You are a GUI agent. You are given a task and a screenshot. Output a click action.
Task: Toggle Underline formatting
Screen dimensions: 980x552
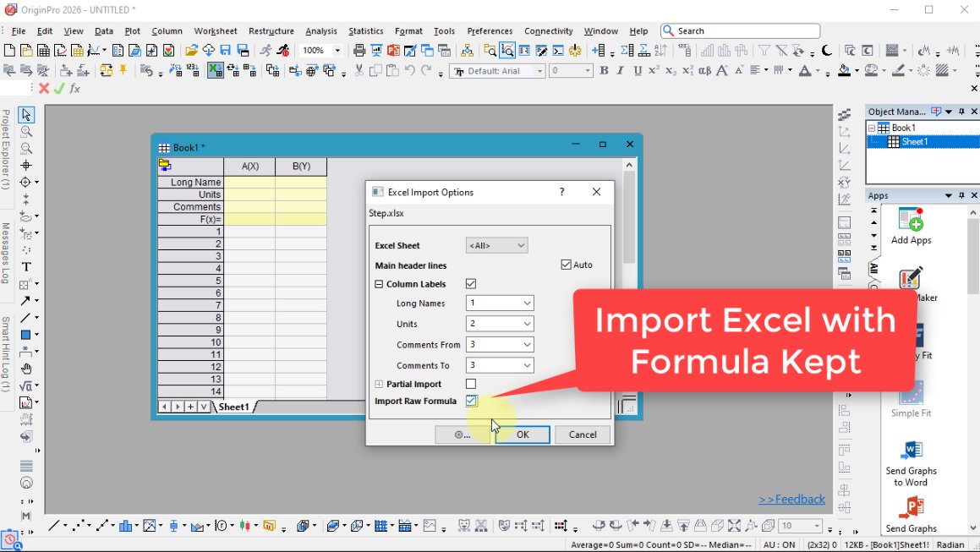[x=638, y=71]
